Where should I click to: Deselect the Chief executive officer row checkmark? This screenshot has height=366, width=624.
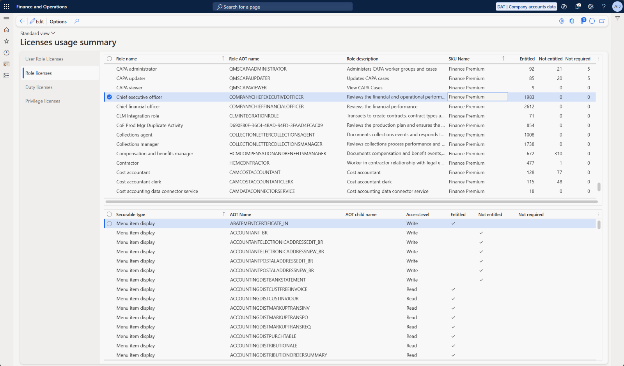109,97
